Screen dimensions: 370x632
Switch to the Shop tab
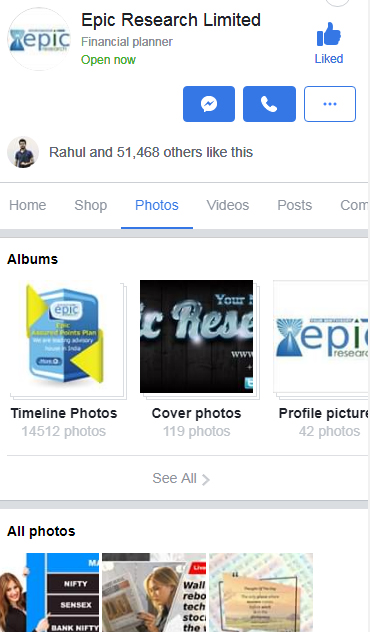click(91, 205)
